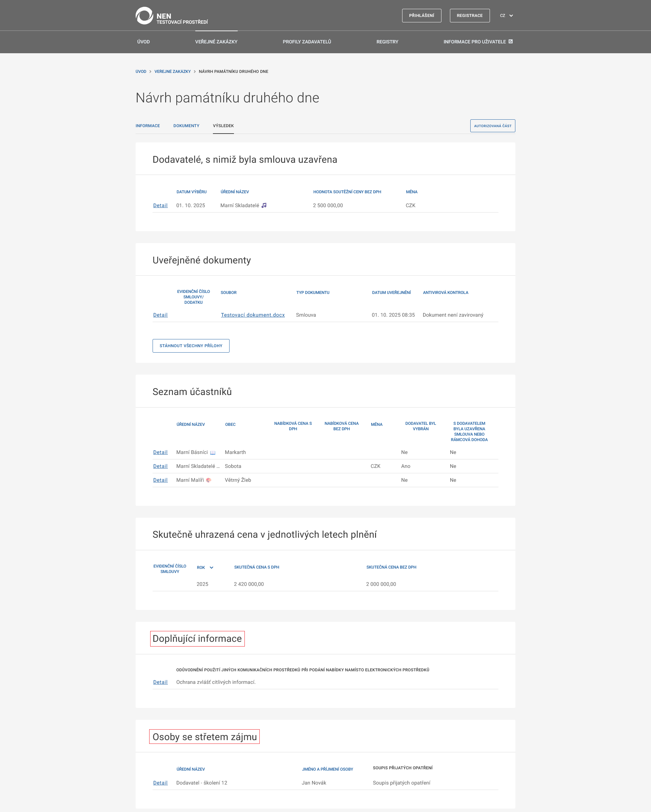Click Stáhnout všechny přílohy button
The image size is (651, 812).
[191, 346]
